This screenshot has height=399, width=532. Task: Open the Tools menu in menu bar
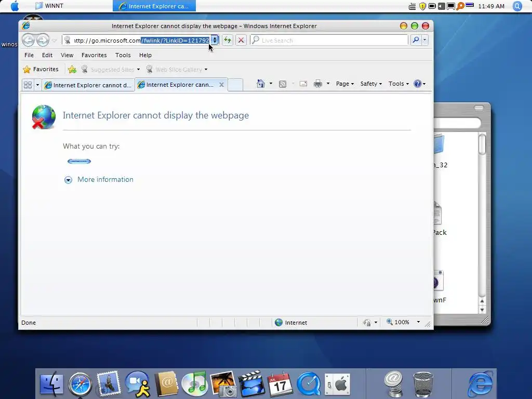point(123,55)
